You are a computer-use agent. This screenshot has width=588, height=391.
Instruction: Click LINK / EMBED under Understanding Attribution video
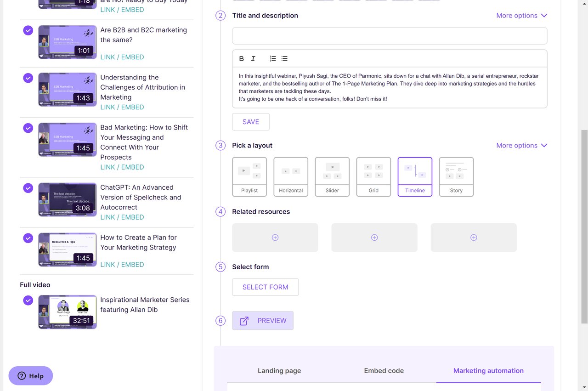tap(122, 107)
